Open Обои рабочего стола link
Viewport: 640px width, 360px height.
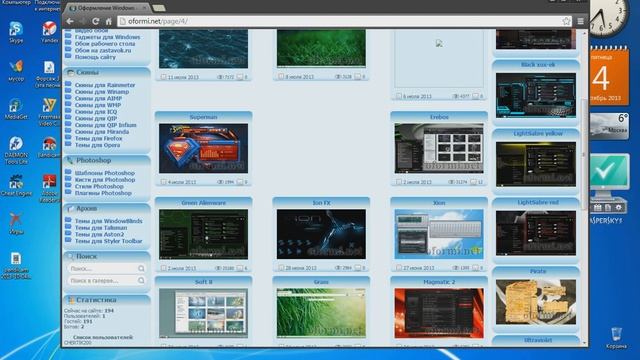coord(105,44)
